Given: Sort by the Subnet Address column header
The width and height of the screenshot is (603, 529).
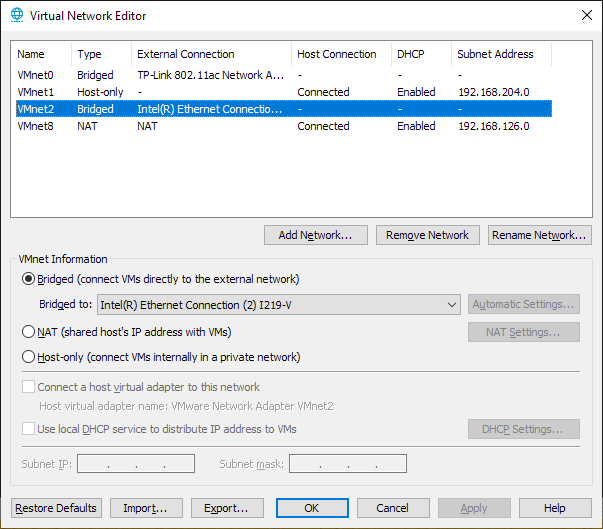Looking at the screenshot, I should [500, 54].
